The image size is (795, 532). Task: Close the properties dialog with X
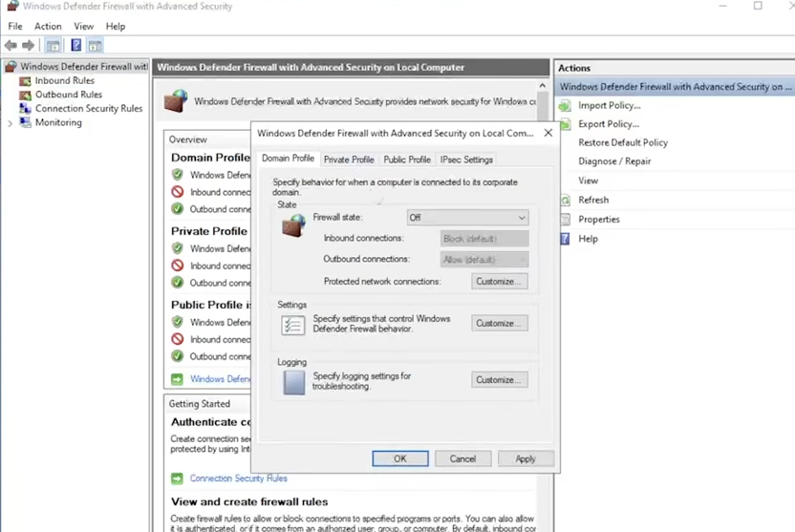tap(548, 133)
